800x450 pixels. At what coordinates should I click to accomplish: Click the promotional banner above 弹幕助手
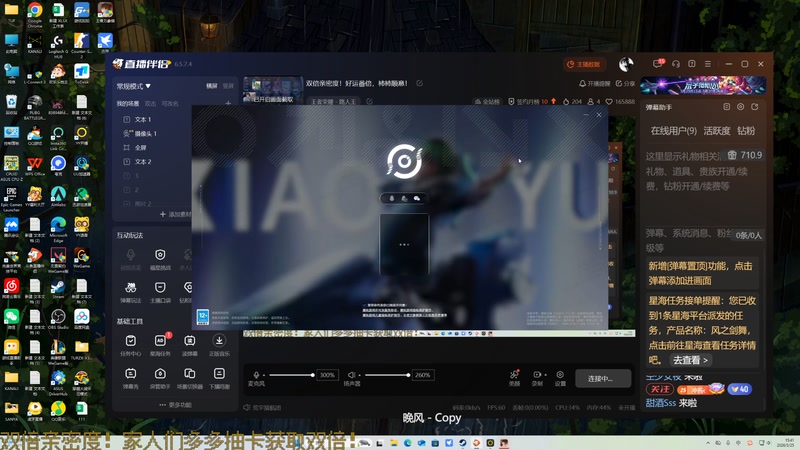[x=703, y=85]
